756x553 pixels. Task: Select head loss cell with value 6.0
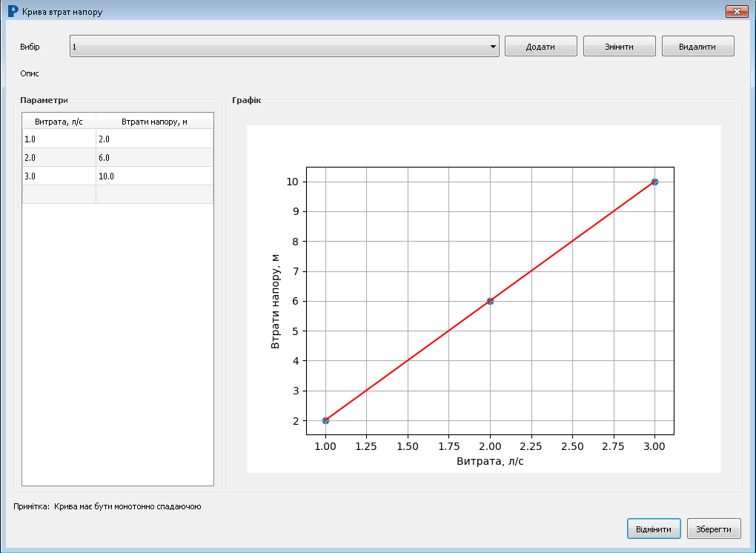[154, 158]
